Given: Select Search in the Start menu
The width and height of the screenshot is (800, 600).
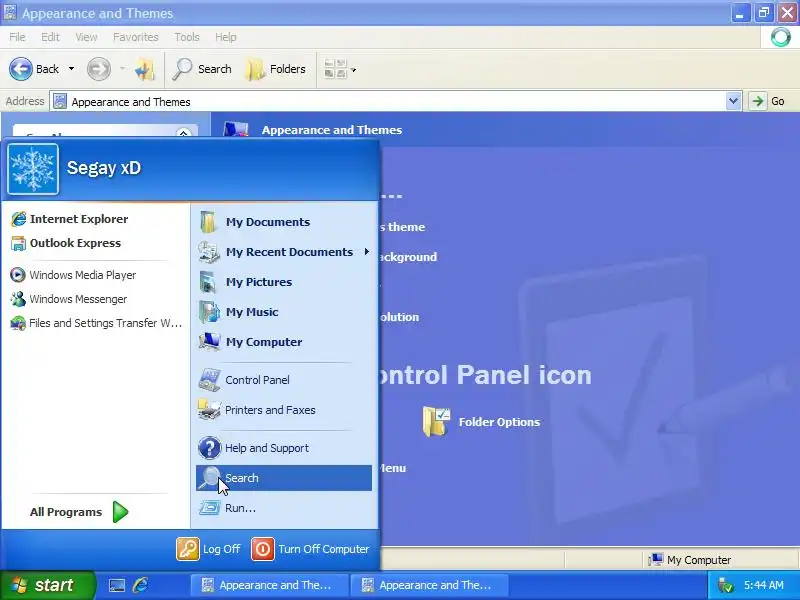Looking at the screenshot, I should pos(283,478).
